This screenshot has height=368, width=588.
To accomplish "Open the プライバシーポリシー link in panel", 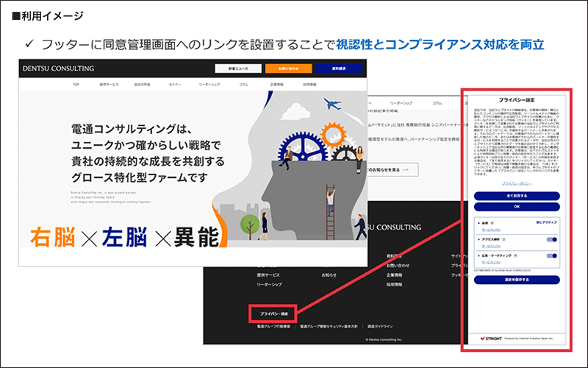I will coord(517,182).
